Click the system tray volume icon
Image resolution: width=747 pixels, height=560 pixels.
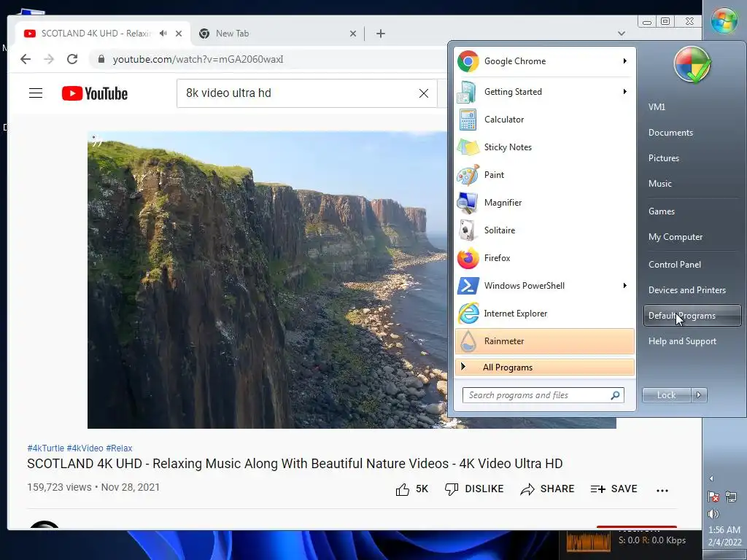tap(713, 514)
